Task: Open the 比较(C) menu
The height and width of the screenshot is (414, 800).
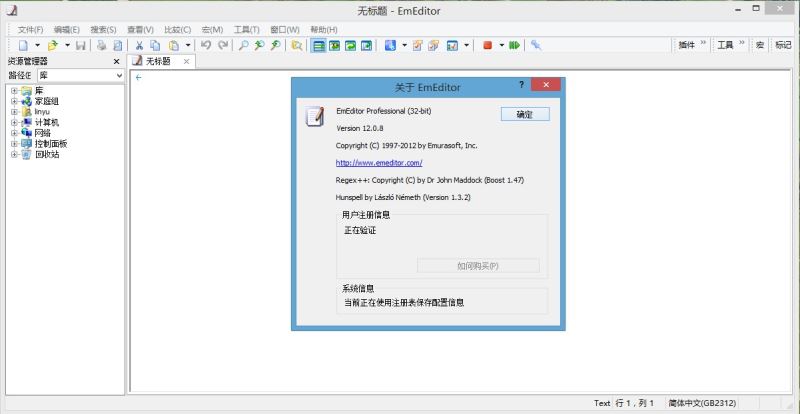Action: coord(178,30)
